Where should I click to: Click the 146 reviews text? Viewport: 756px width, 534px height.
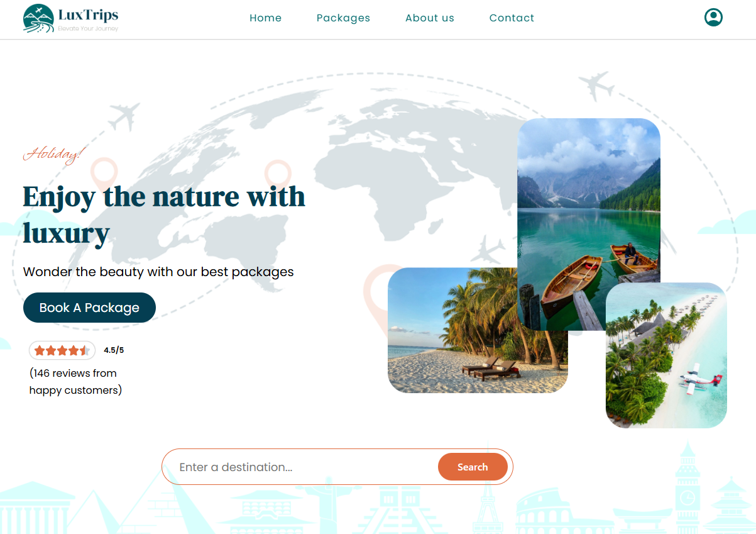tap(75, 381)
